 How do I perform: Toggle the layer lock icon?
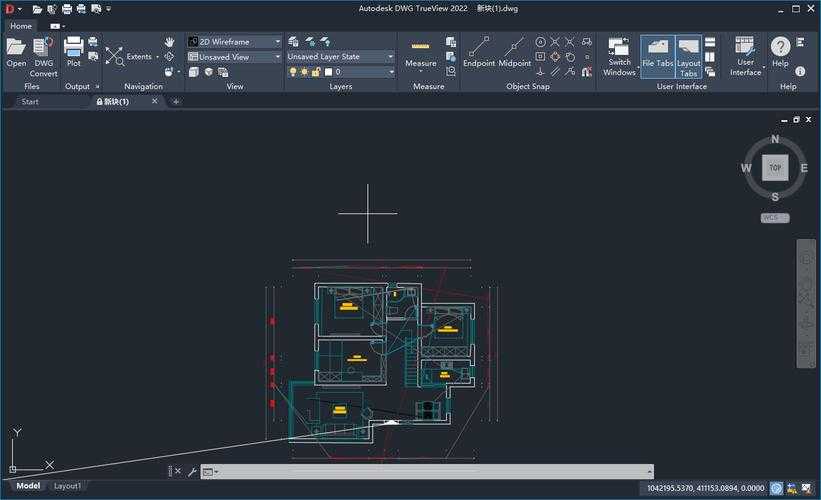[x=317, y=72]
